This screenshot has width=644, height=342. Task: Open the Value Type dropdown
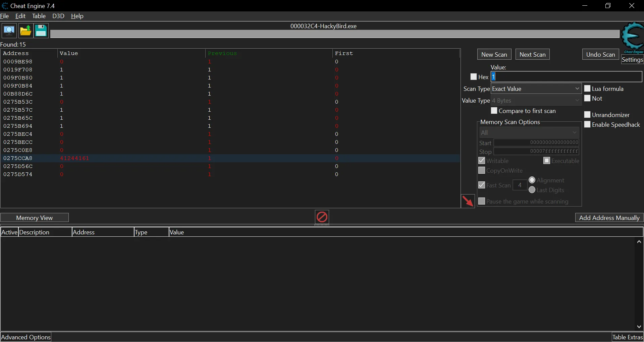click(536, 100)
